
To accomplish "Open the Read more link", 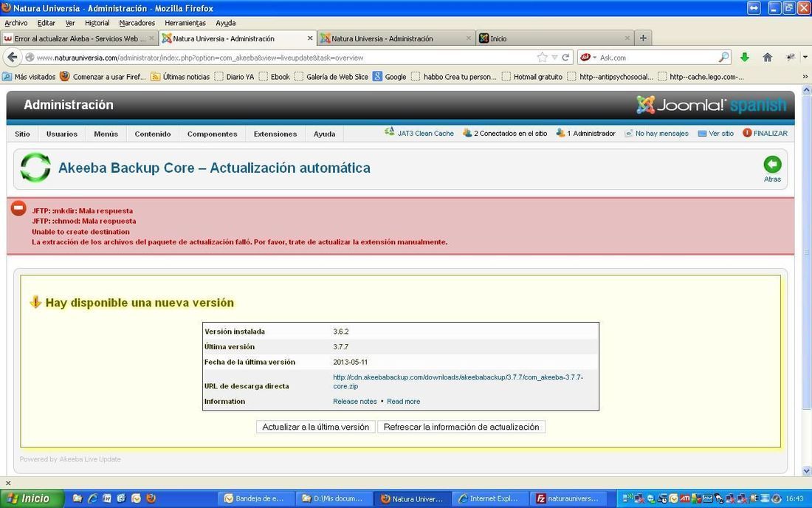I will coord(403,402).
